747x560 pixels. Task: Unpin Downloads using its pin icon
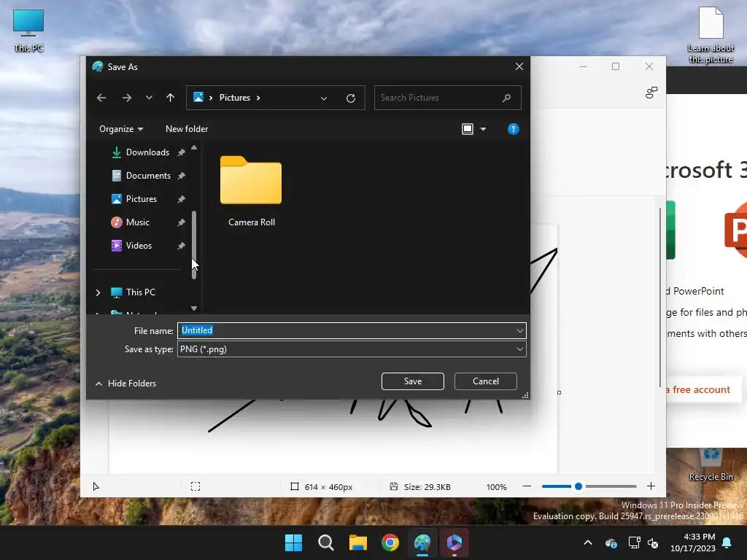click(x=181, y=152)
